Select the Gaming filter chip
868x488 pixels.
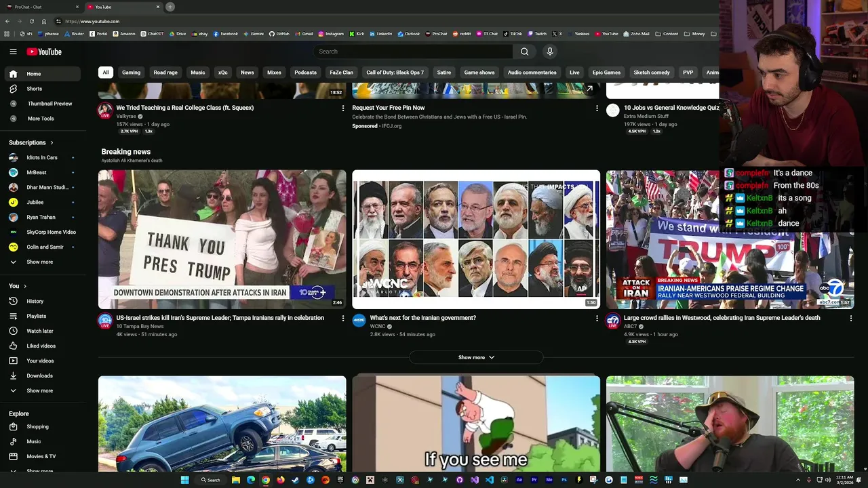pos(132,73)
